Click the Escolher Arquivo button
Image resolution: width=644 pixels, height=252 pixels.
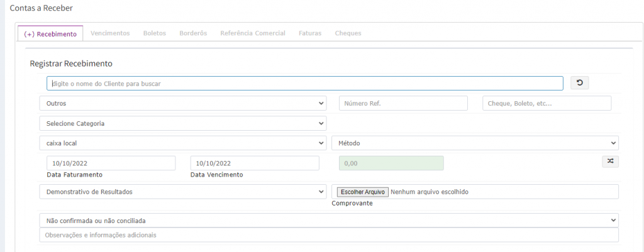tap(361, 192)
